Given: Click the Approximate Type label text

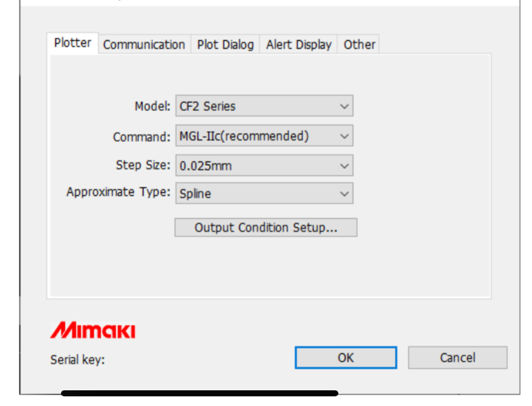Looking at the screenshot, I should click(x=118, y=192).
